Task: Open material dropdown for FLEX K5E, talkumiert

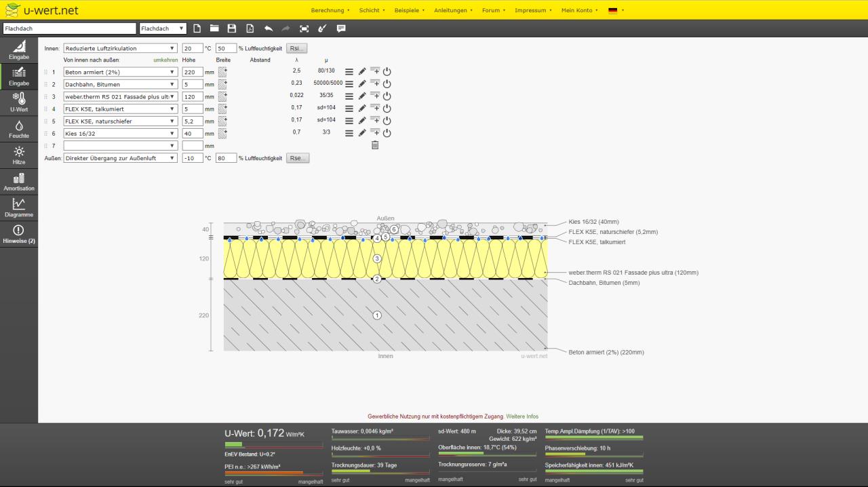Action: tap(120, 109)
